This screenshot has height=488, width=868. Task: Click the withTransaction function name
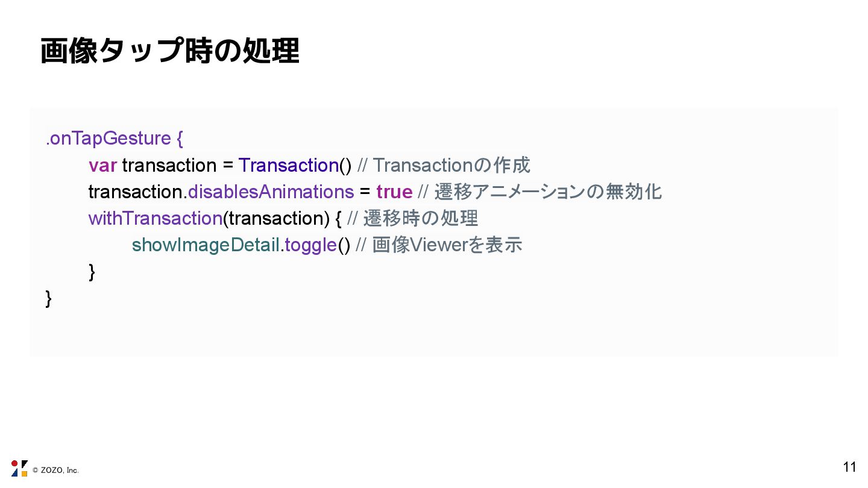pyautogui.click(x=156, y=218)
